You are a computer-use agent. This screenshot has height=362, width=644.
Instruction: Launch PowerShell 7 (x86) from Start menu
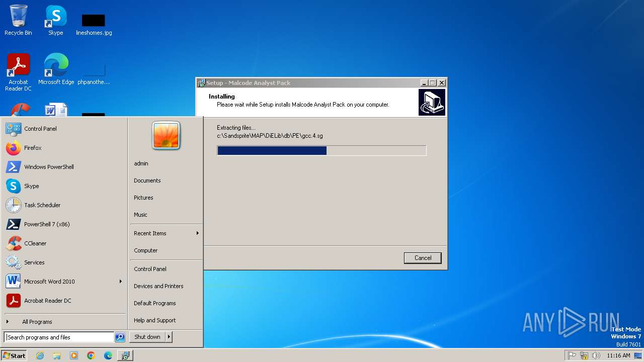(x=64, y=224)
